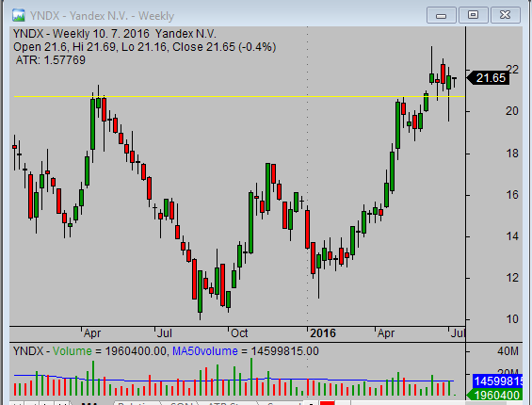This screenshot has height=405, width=532.
Task: Click the title text 'YNDX - Yandex N.V. - Weekly'
Action: (x=102, y=16)
